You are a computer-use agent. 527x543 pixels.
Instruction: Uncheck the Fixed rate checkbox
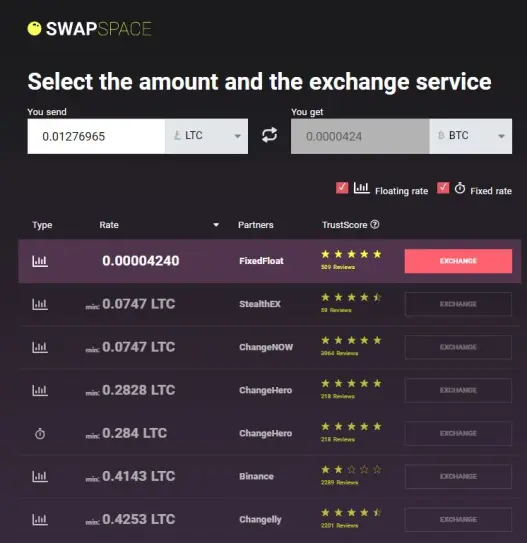pos(443,188)
